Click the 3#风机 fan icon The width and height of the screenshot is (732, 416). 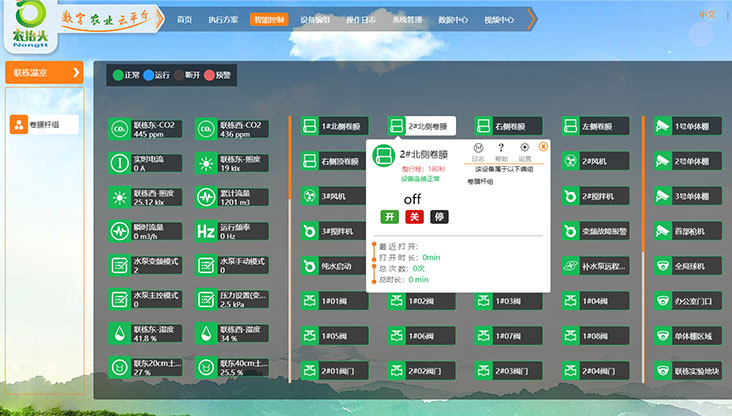coord(310,195)
